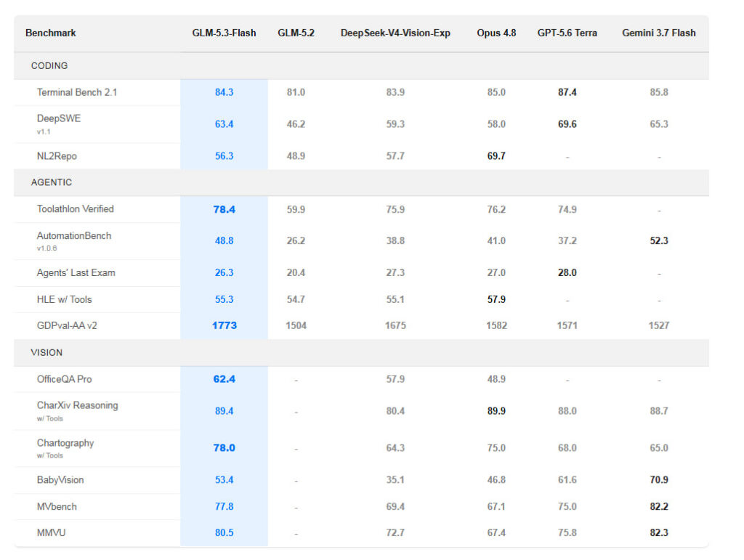Viewport: 744px width, 560px height.
Task: Select the 77.8 MVbench score
Action: (x=224, y=506)
